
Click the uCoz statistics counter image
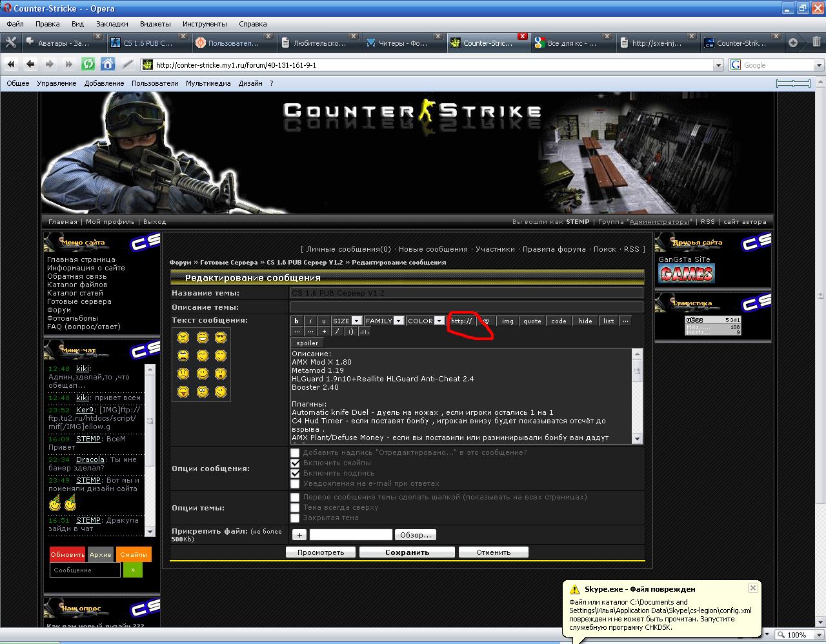pyautogui.click(x=713, y=326)
